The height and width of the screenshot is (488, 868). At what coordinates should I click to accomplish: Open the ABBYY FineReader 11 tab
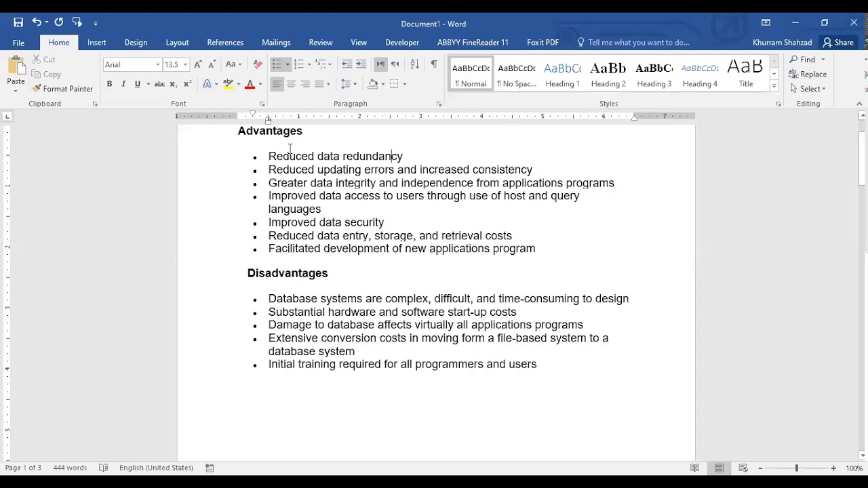(473, 43)
